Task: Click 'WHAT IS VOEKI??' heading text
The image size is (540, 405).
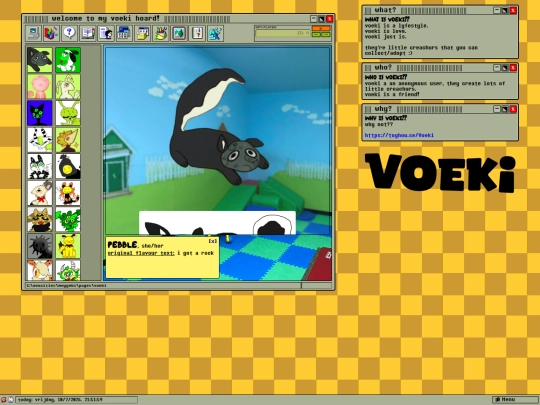Action: [x=387, y=20]
